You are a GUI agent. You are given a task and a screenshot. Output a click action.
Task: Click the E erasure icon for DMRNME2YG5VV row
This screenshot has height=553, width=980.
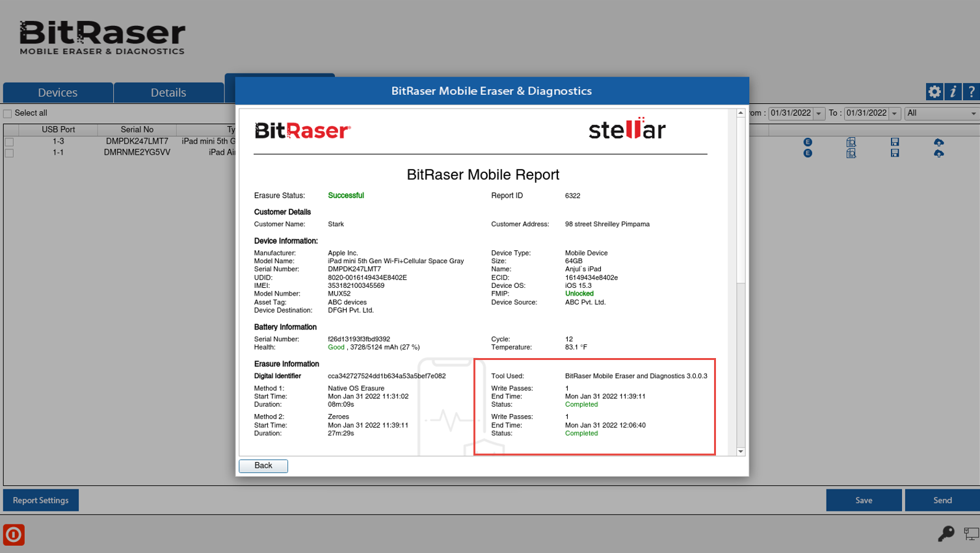pyautogui.click(x=808, y=153)
